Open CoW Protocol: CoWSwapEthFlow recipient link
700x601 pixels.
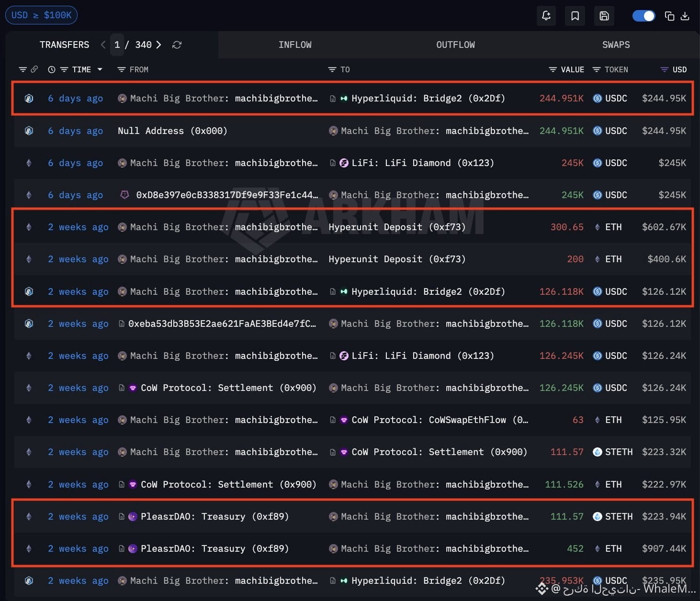coord(440,420)
